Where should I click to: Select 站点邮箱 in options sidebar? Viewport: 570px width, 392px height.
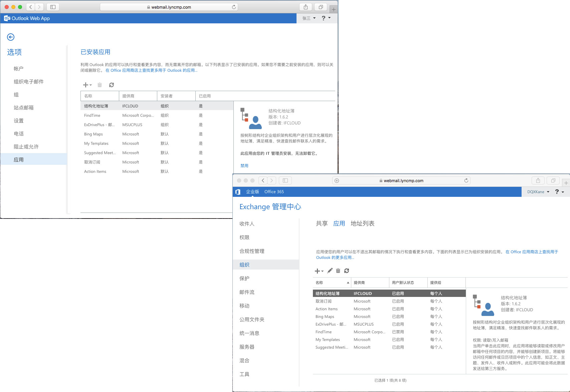point(24,107)
